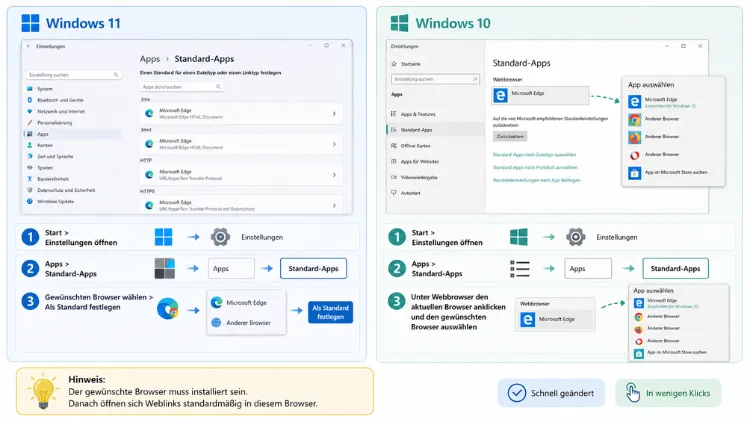This screenshot has height=422, width=750.
Task: Open Bluetooth und Geräte icon in sidebar
Action: pos(30,100)
